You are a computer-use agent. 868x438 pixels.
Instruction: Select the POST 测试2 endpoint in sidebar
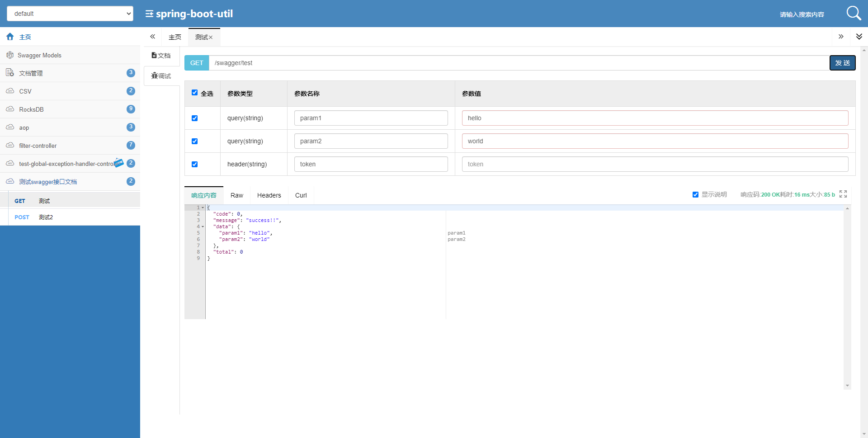coord(45,217)
